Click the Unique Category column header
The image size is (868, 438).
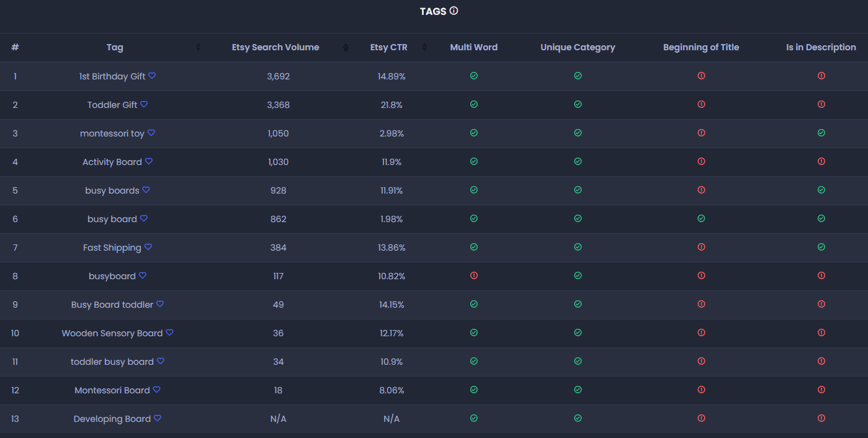click(578, 47)
